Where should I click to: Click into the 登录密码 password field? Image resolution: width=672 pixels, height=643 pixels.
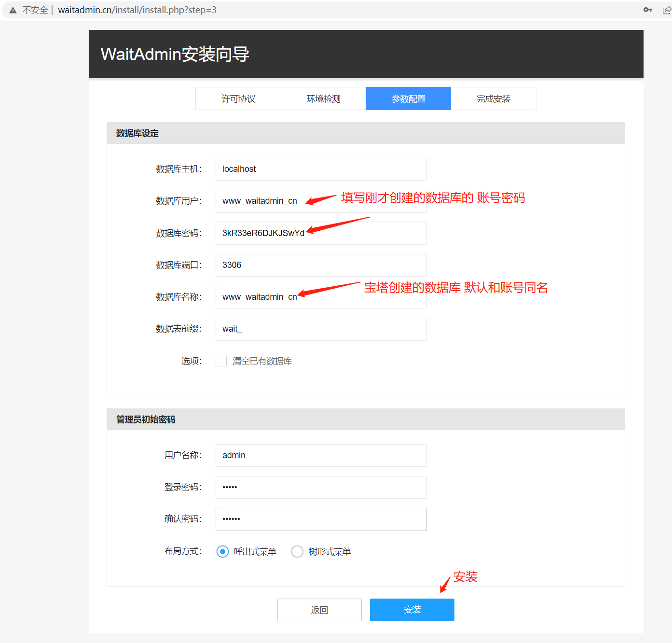click(321, 487)
